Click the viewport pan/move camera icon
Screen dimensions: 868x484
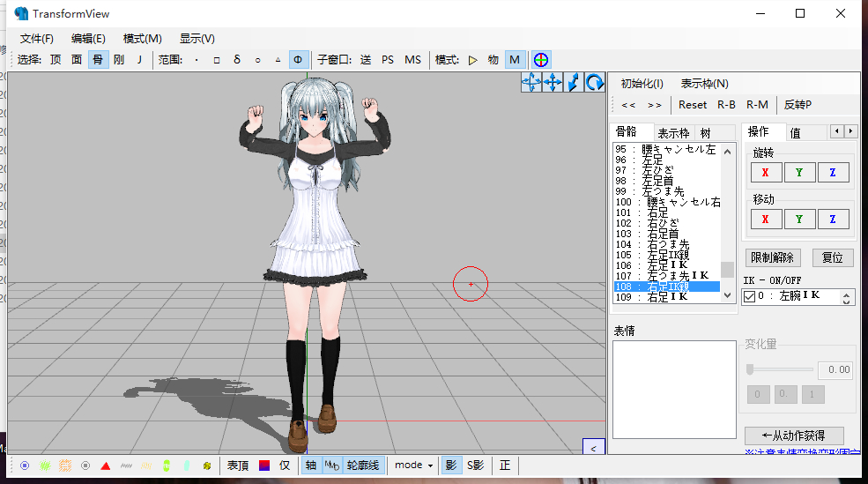553,83
